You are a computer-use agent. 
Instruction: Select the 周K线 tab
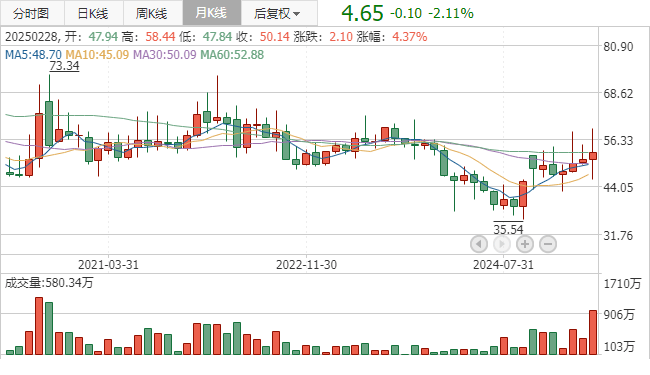152,13
